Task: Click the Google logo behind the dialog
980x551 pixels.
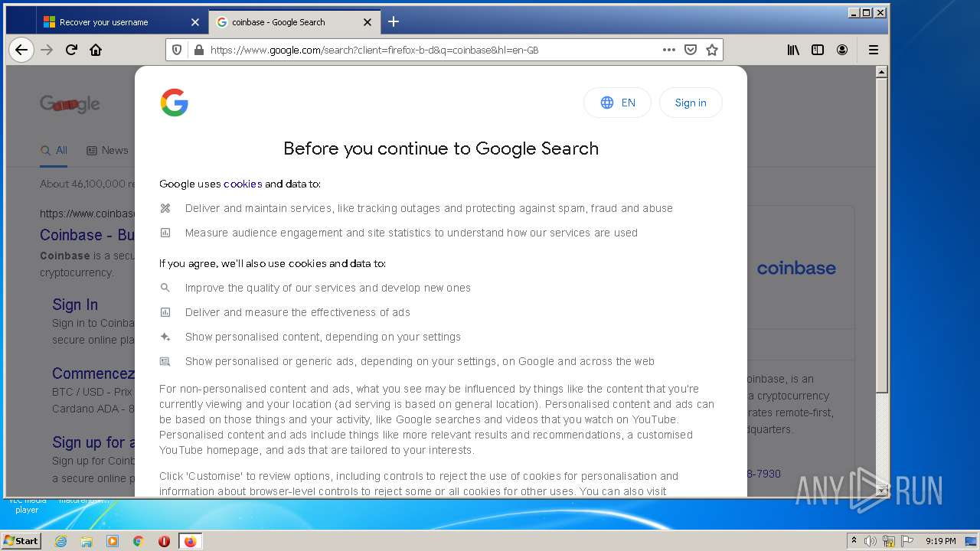Action: tap(70, 104)
